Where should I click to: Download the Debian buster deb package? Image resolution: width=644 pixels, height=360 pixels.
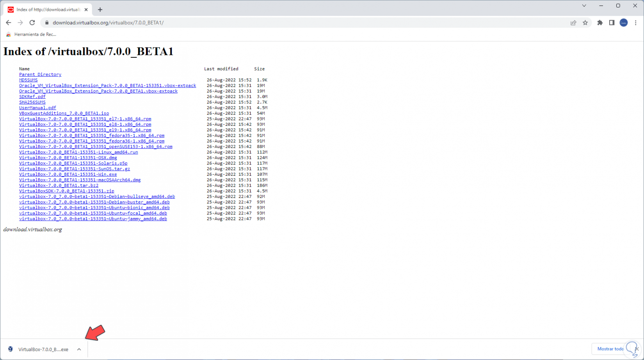click(94, 202)
